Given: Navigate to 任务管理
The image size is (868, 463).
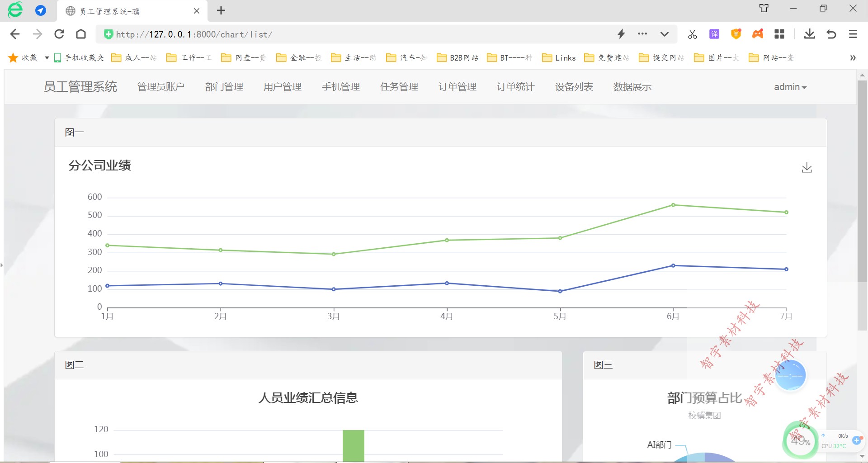Looking at the screenshot, I should point(399,87).
